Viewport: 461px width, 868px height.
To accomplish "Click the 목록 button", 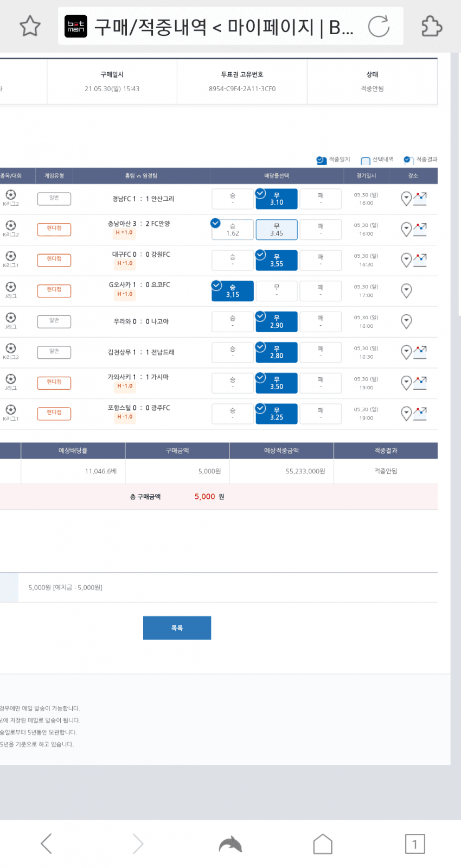I will pyautogui.click(x=177, y=628).
